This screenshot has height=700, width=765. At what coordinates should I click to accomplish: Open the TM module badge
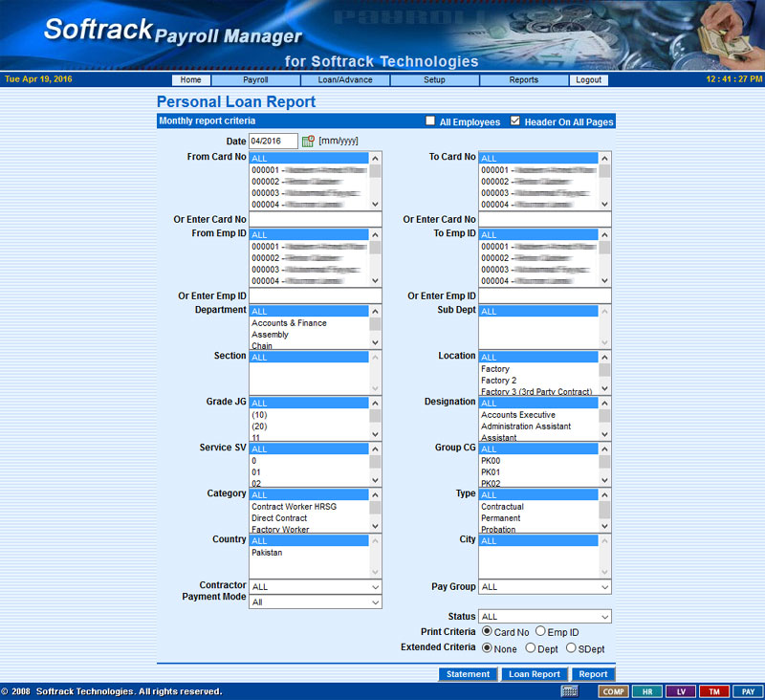pyautogui.click(x=713, y=691)
